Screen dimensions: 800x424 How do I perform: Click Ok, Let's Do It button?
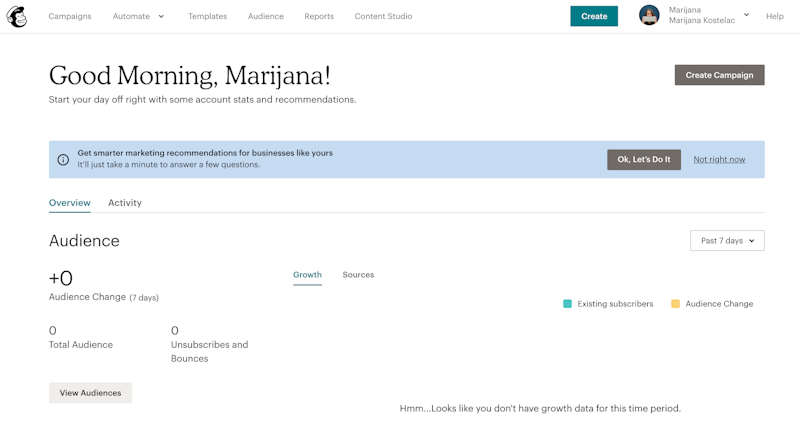pos(644,160)
